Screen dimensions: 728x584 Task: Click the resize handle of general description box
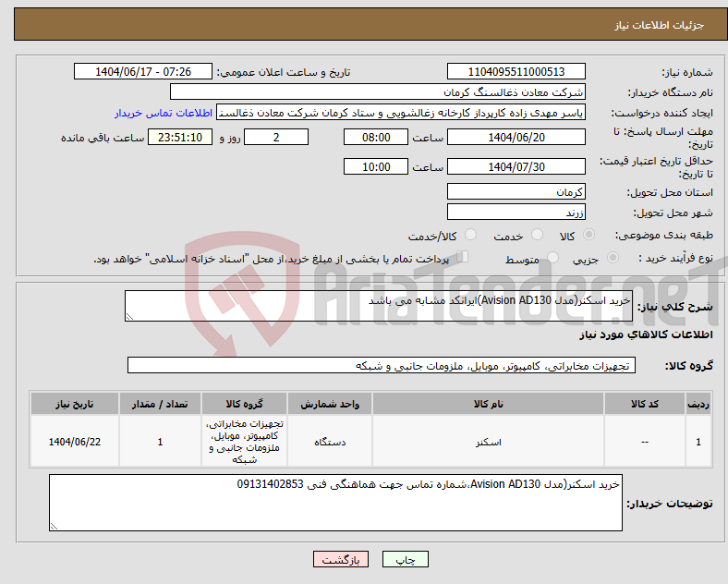click(x=129, y=317)
